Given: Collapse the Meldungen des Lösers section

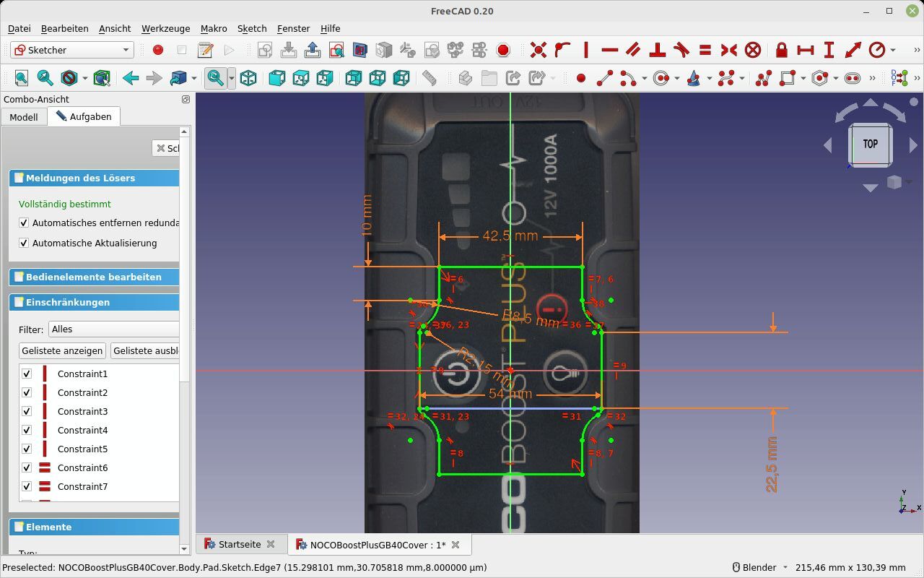Looking at the screenshot, I should click(95, 178).
